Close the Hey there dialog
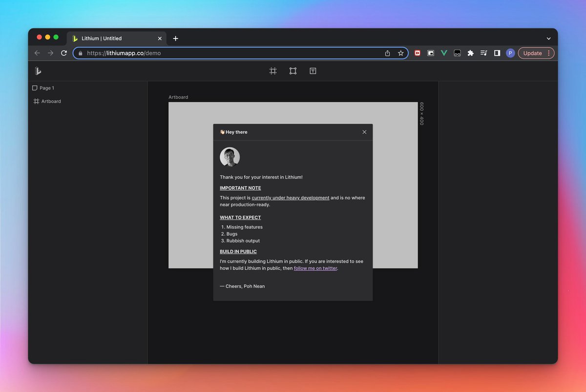Image resolution: width=586 pixels, height=392 pixels. pyautogui.click(x=364, y=132)
